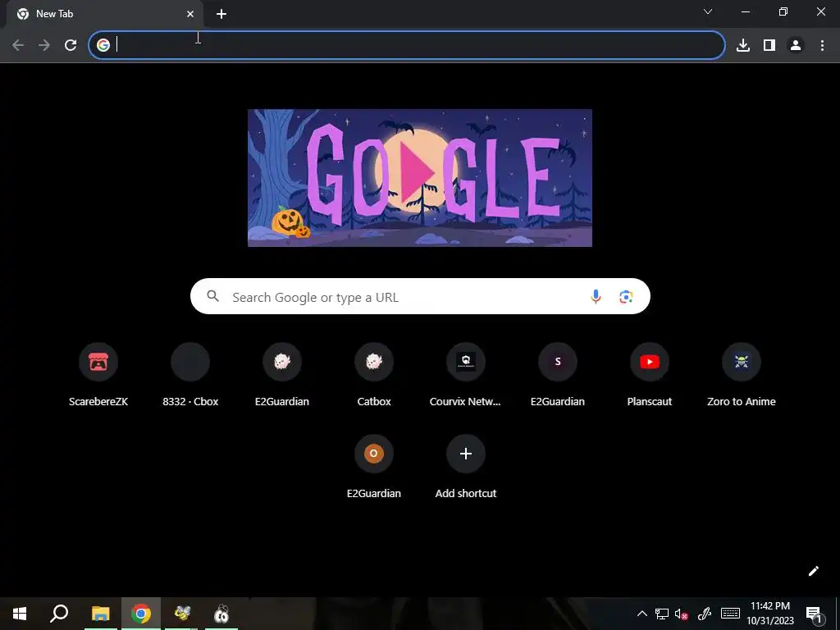Open the Courvix Network shortcut
Screen dimensions: 840x630
(x=466, y=376)
